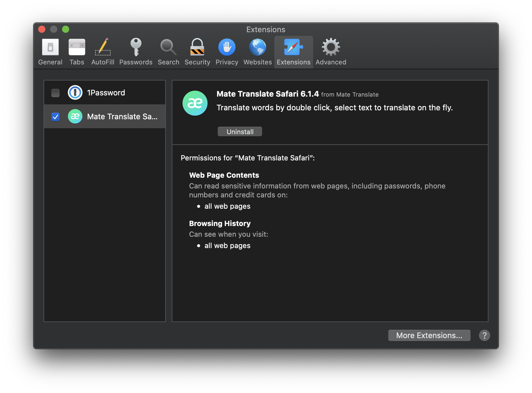This screenshot has height=393, width=532.
Task: Click Mate Translate icon in list
Action: (75, 116)
